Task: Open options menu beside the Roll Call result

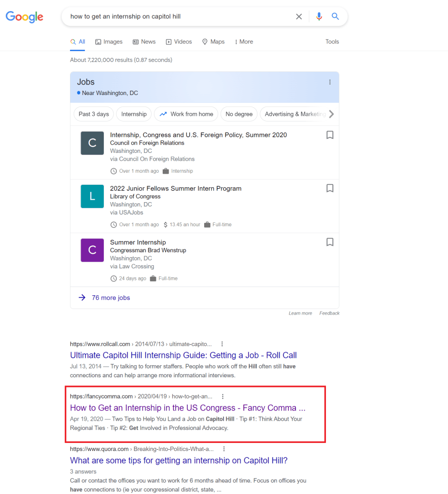Action: (x=222, y=343)
